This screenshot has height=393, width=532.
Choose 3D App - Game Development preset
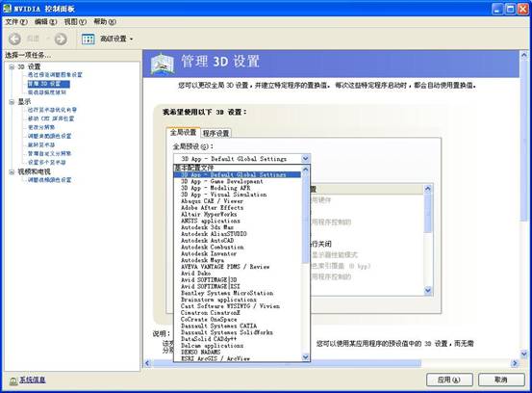tap(222, 181)
